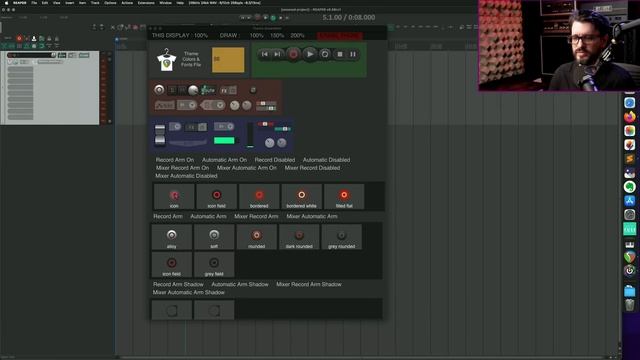Select the Mixer Record Disabled tab

[312, 168]
